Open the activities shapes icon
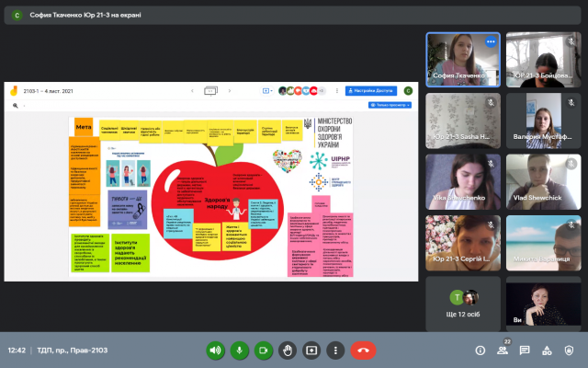This screenshot has height=368, width=588. click(547, 351)
